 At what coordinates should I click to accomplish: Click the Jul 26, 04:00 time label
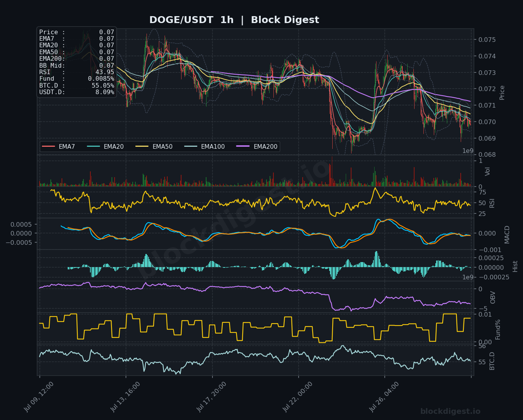383,396
